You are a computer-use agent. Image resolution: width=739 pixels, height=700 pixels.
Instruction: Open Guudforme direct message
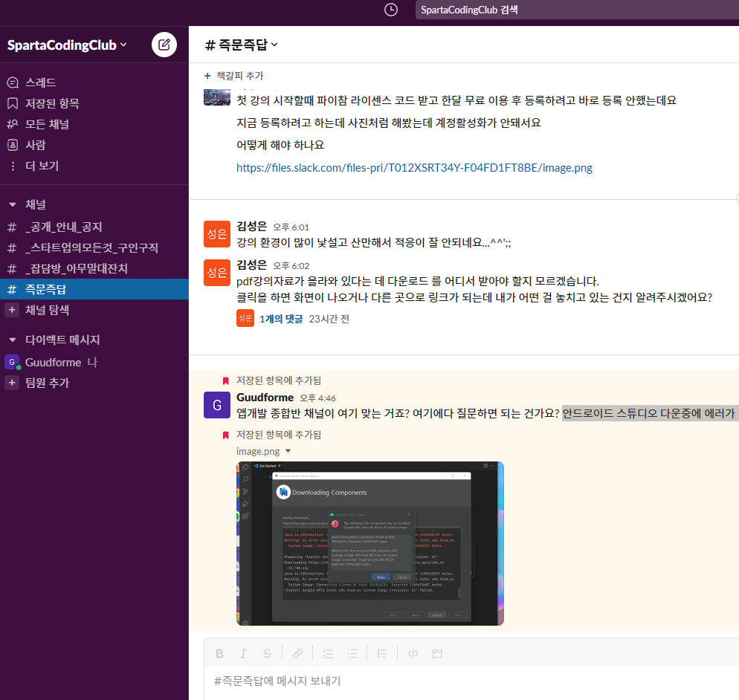94,362
